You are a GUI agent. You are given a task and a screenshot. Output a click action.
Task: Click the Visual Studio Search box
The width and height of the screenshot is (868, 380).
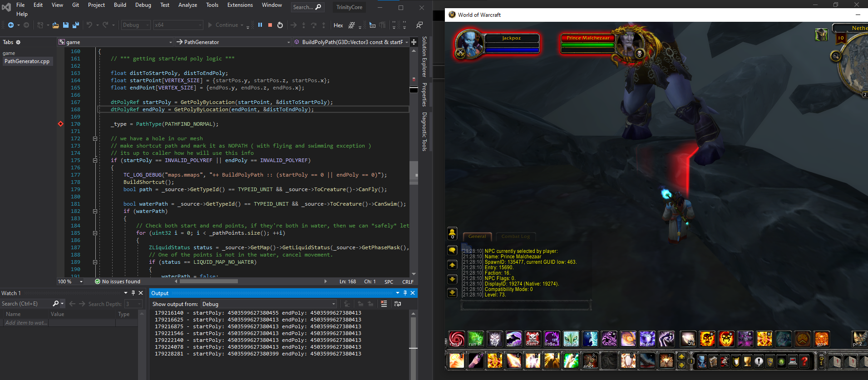(307, 7)
